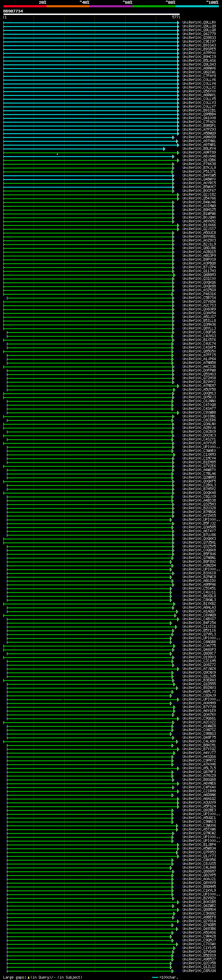Click the purple ~60% identity legend bar
The width and height of the screenshot is (222, 980).
111,6
